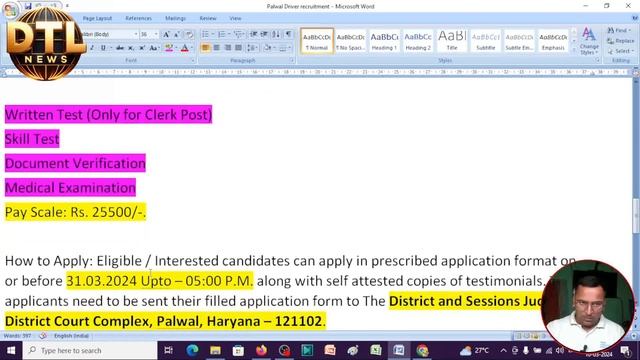Open Firefox from the taskbar
Image resolution: width=640 pixels, height=360 pixels.
pyautogui.click(x=261, y=350)
